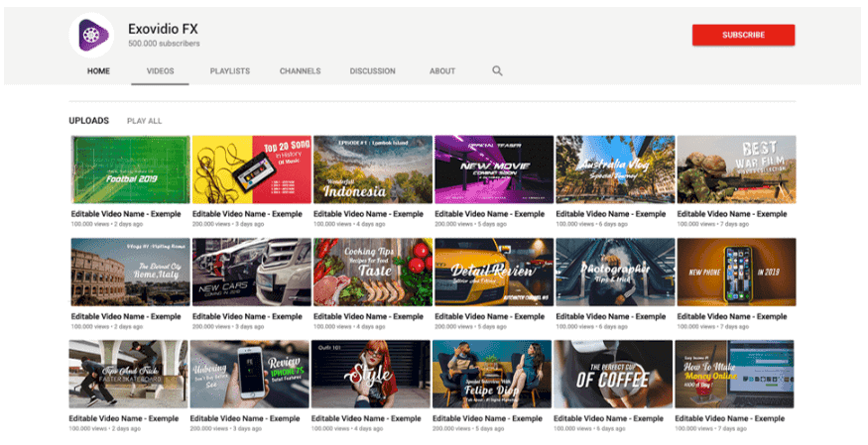
Task: View the About tab
Action: click(442, 71)
